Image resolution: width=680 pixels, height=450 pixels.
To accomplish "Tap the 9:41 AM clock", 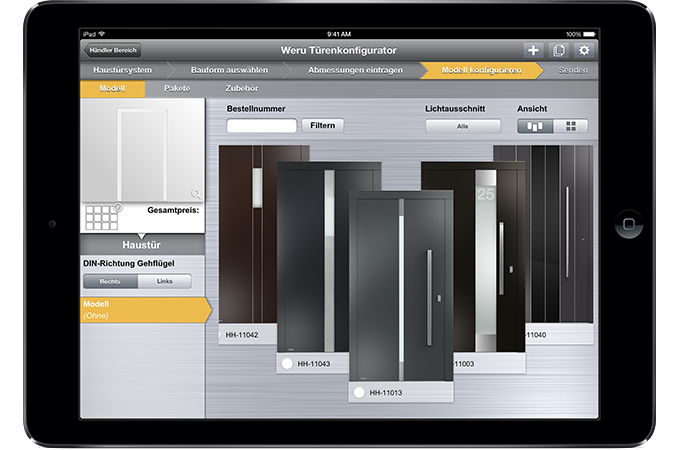I will 339,34.
